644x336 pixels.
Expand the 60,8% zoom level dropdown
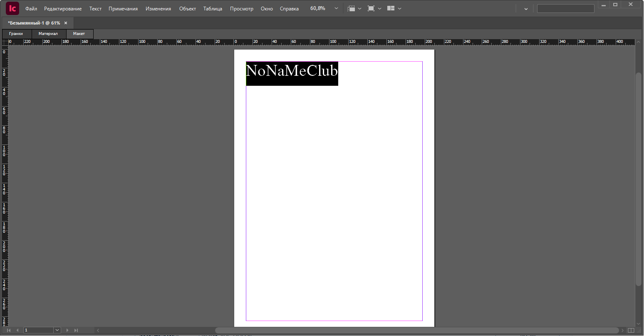click(336, 8)
